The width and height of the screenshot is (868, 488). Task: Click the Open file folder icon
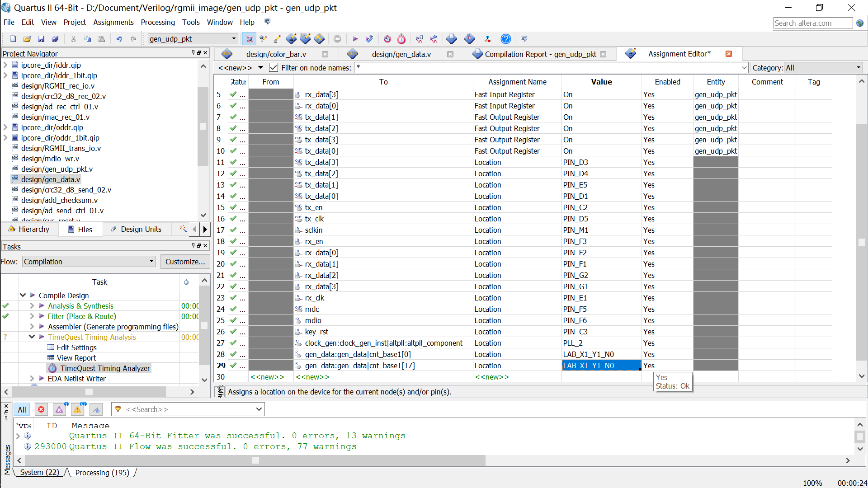tap(27, 39)
